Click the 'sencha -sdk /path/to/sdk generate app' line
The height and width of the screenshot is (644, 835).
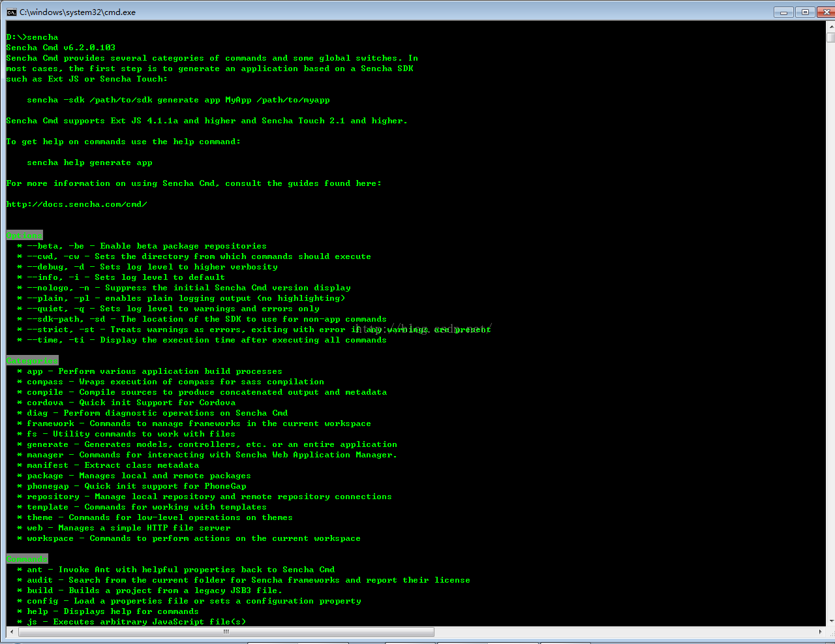[x=178, y=100]
